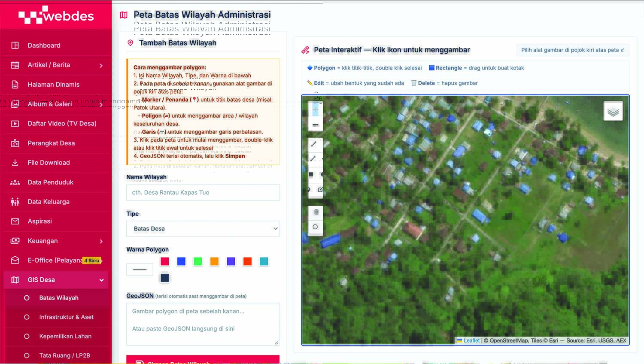Click the Nama Wilayah input field
Viewport: 644px width, 364px height.
(x=203, y=192)
